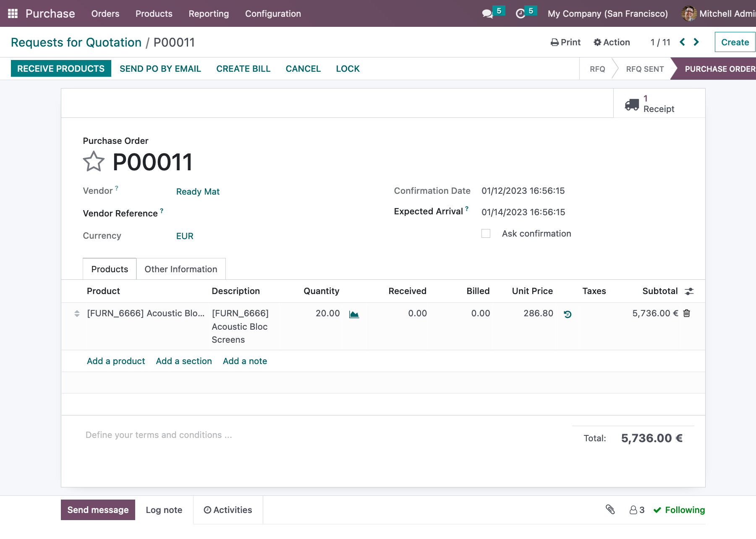Viewport: 756px width, 539px height.
Task: Show the 3 followers list
Action: pyautogui.click(x=637, y=510)
